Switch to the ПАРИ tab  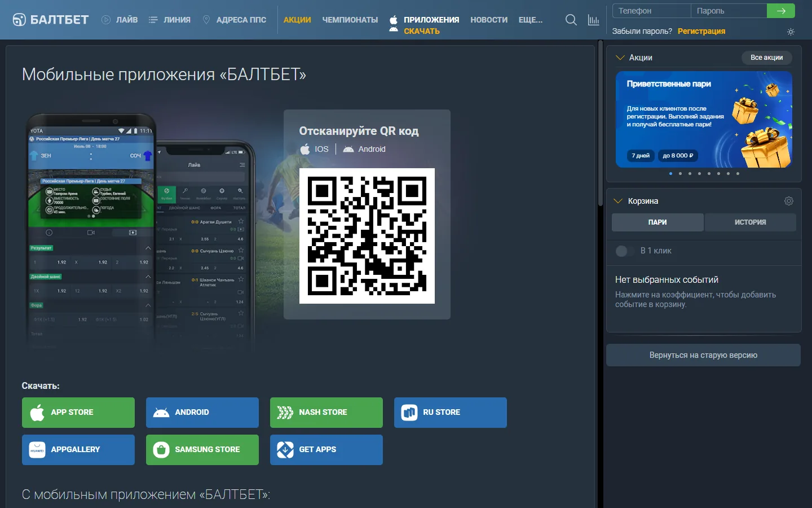[x=657, y=222]
